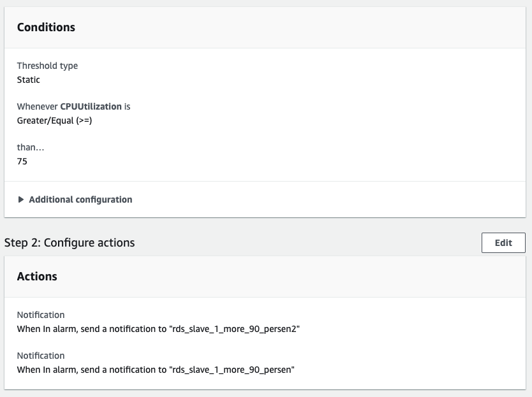Click the rds_slave_1_more_90_persen2 topic name
Viewport: 532px width, 397px height.
pos(235,329)
